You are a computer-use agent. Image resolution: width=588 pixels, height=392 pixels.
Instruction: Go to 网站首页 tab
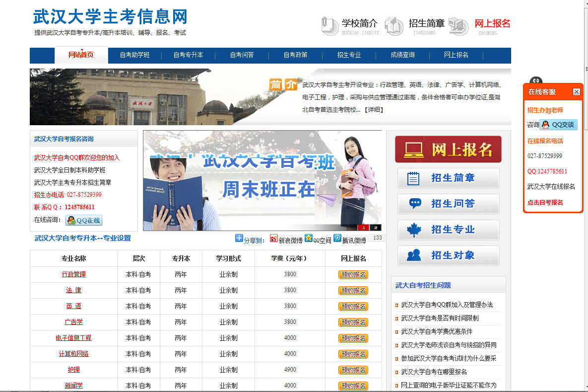pos(81,55)
